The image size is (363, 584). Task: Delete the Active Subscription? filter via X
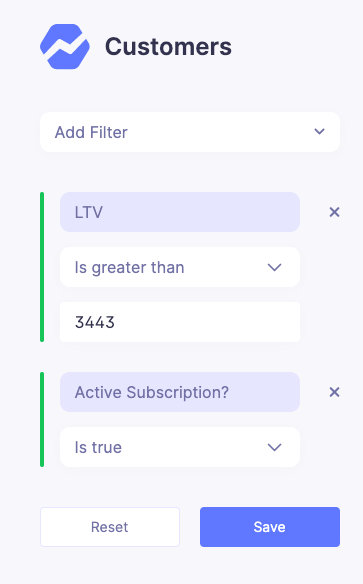tap(334, 392)
